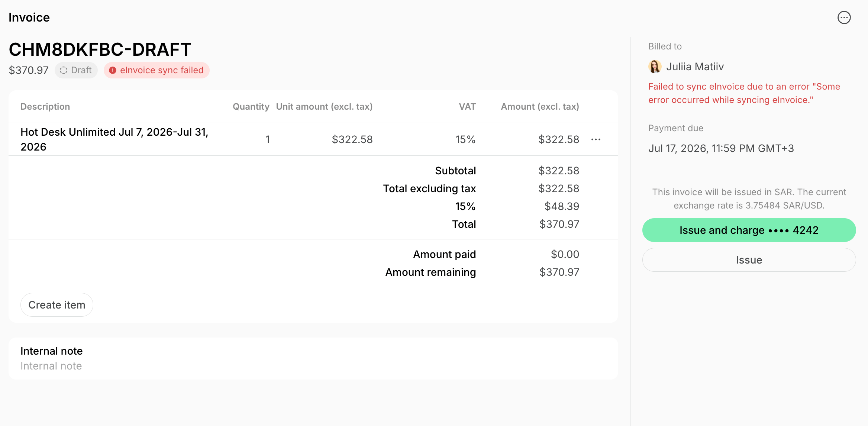
Task: Open Juliia Matiiv customer name
Action: 695,67
